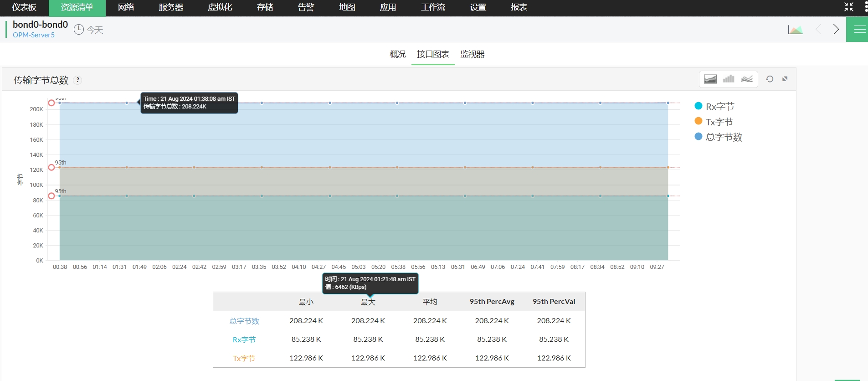The width and height of the screenshot is (868, 381).
Task: Click the 95th PercAvg column header
Action: [492, 302]
